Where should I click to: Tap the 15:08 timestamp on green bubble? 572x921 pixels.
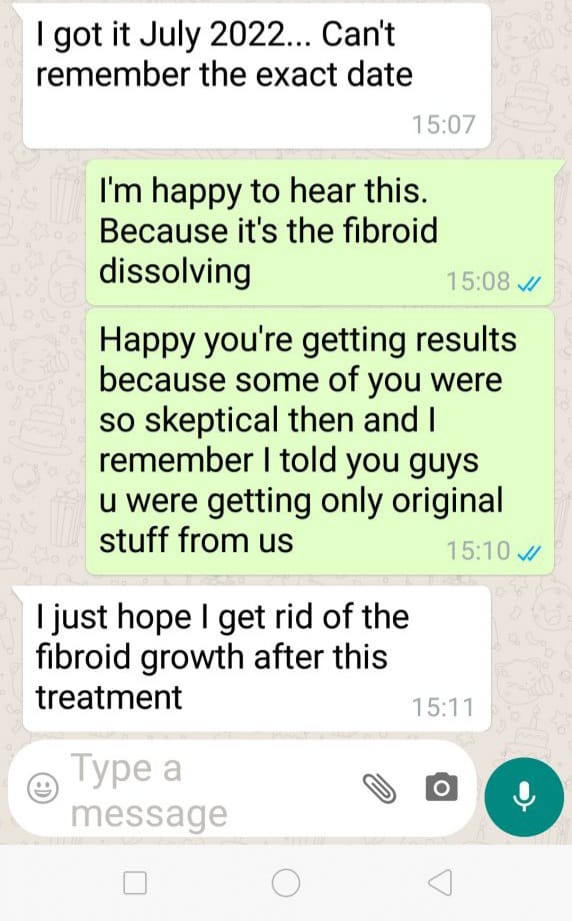pos(478,281)
